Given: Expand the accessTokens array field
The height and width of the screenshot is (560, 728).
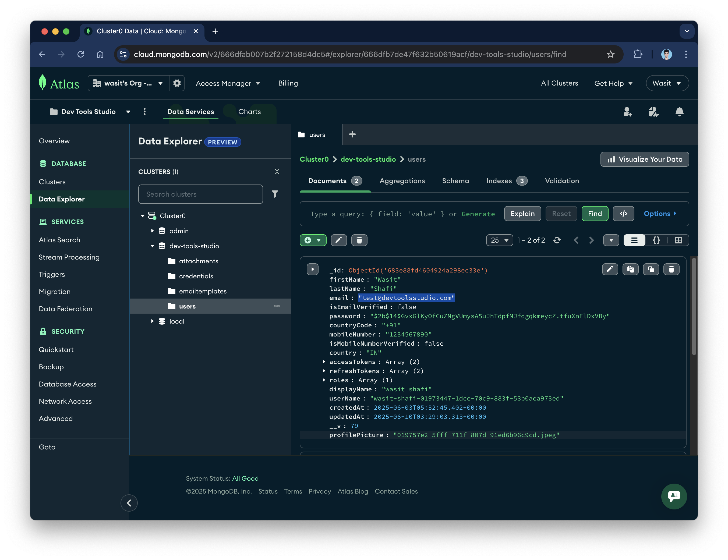Looking at the screenshot, I should (324, 362).
